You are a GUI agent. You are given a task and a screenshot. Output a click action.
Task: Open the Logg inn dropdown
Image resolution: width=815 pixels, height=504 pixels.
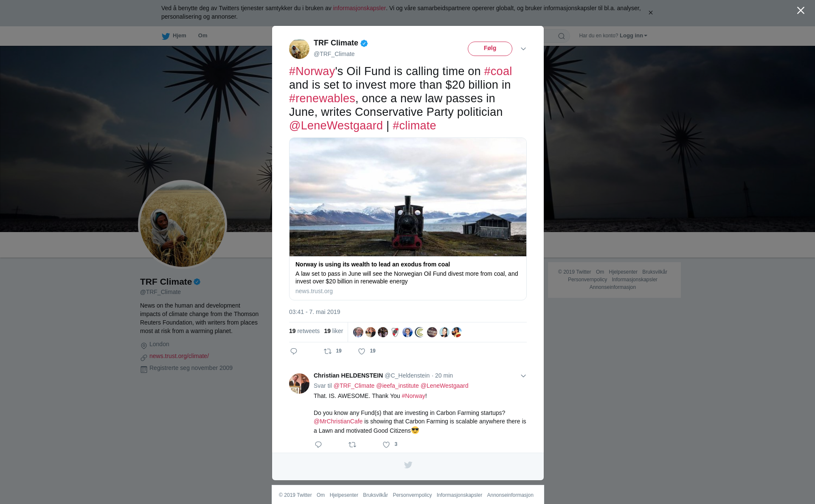[633, 36]
